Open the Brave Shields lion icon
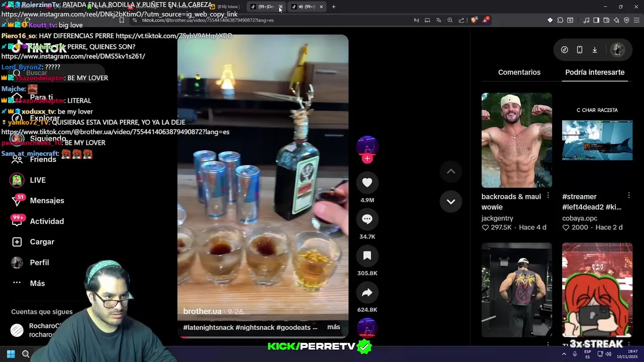This screenshot has height=362, width=644. (x=474, y=20)
